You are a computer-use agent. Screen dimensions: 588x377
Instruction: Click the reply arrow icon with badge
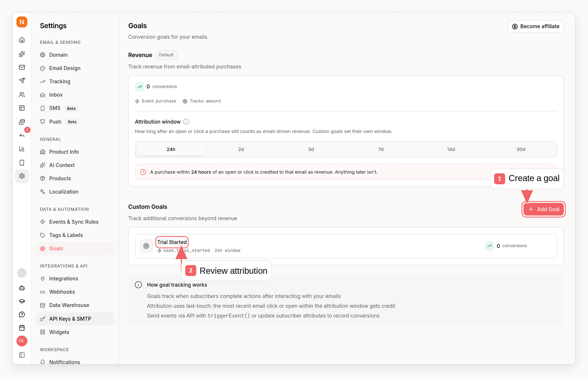22,135
